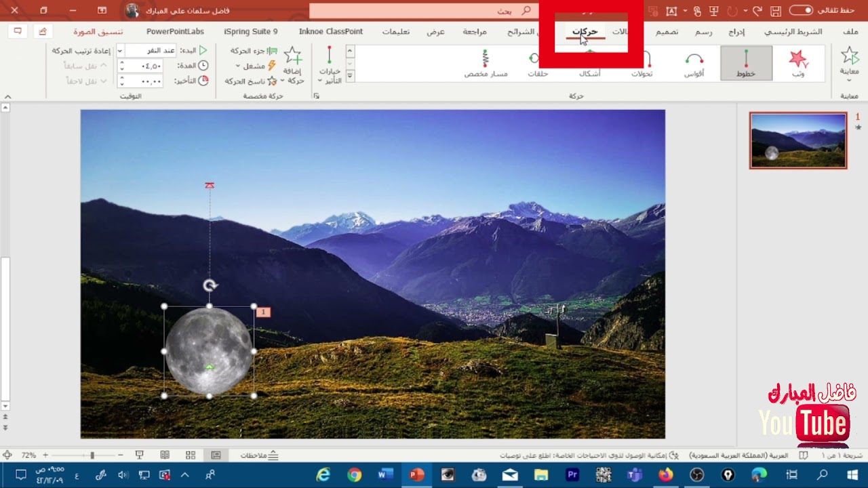Screen dimensions: 868x488
Task: Open the ribbon display options button
Action: (x=102, y=11)
